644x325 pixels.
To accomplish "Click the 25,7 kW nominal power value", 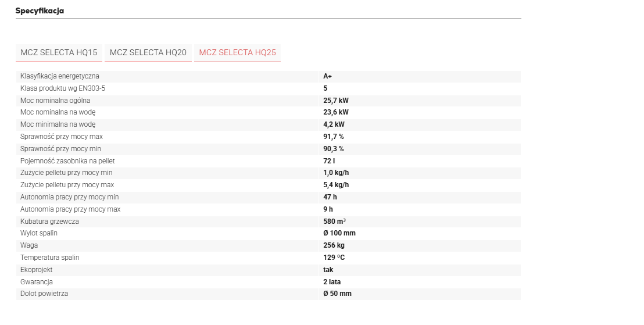I will point(335,101).
